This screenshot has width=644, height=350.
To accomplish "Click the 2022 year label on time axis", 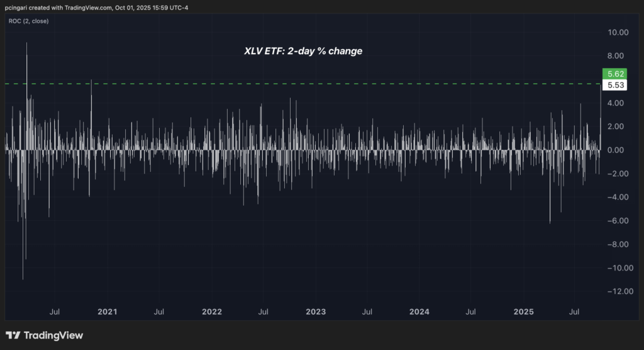I will coord(212,312).
